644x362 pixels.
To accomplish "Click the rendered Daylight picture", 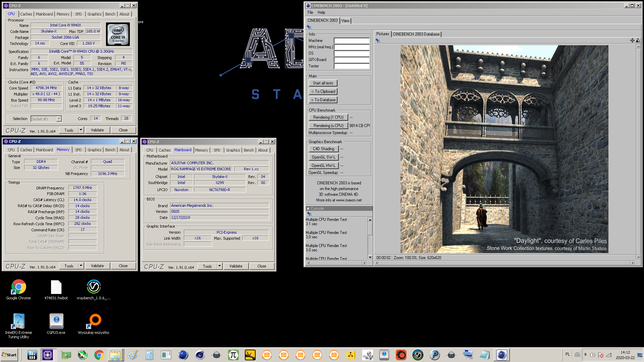I will pyautogui.click(x=504, y=149).
